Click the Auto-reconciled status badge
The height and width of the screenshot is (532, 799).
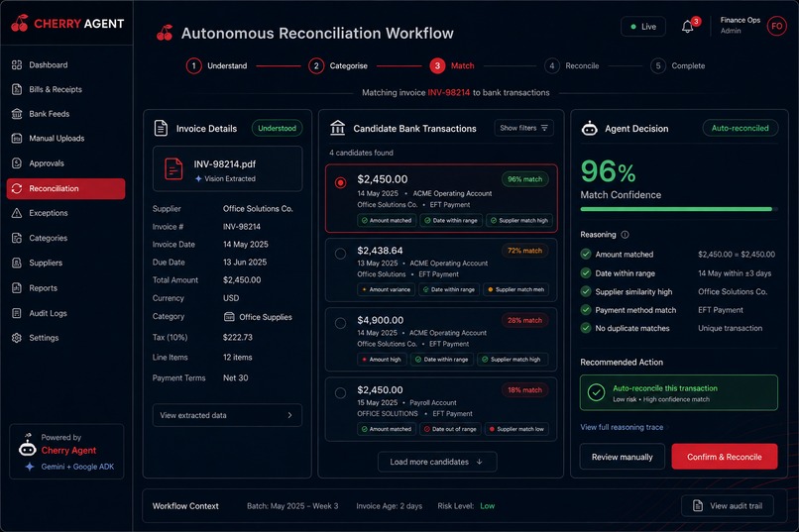click(741, 128)
